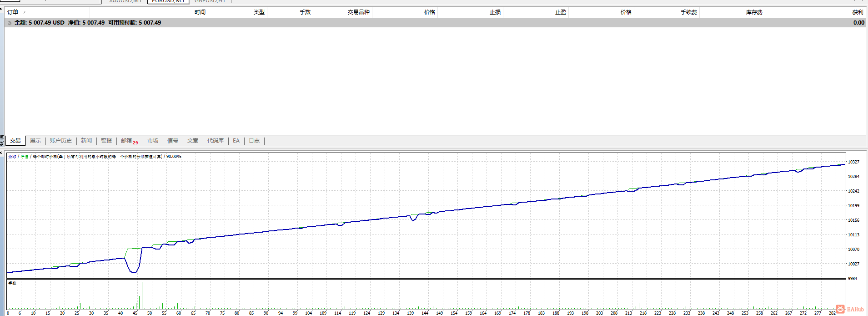Open the 展示 terminal tab
Viewport: 868px width, 316px height.
pos(35,141)
